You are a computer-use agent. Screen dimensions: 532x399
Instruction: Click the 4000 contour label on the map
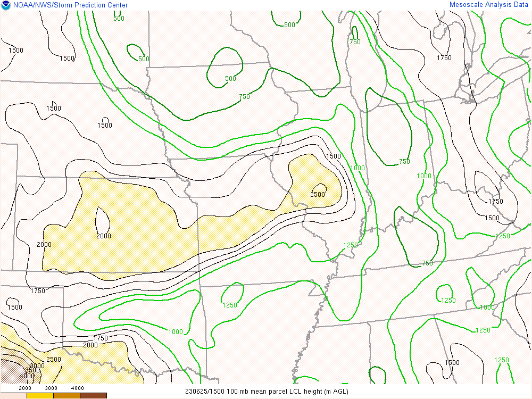27,377
